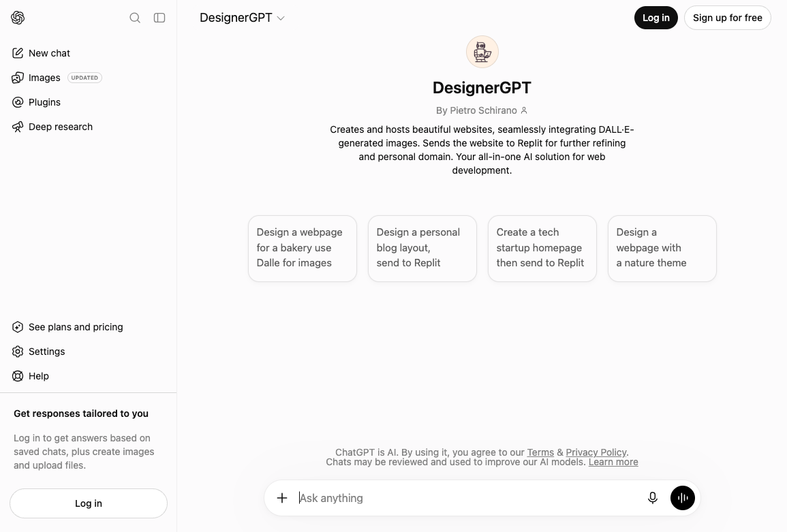Open Settings in the sidebar
Screen dimensions: 787x532
point(89,351)
